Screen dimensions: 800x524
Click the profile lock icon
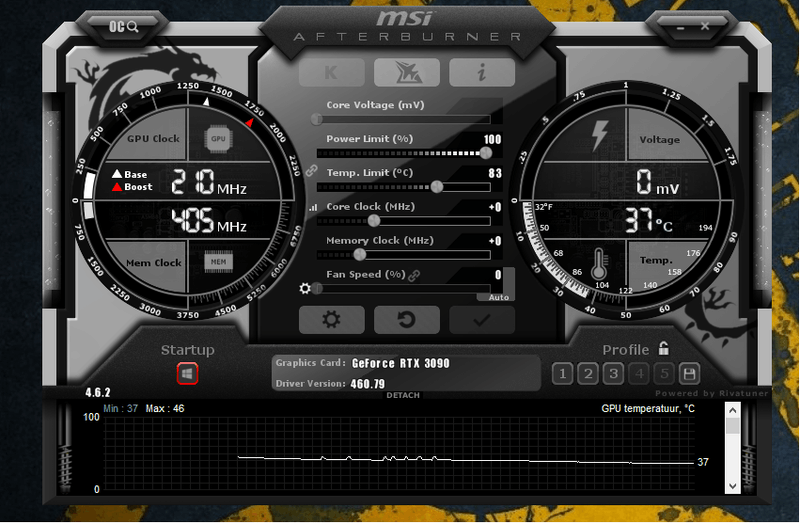pos(663,348)
